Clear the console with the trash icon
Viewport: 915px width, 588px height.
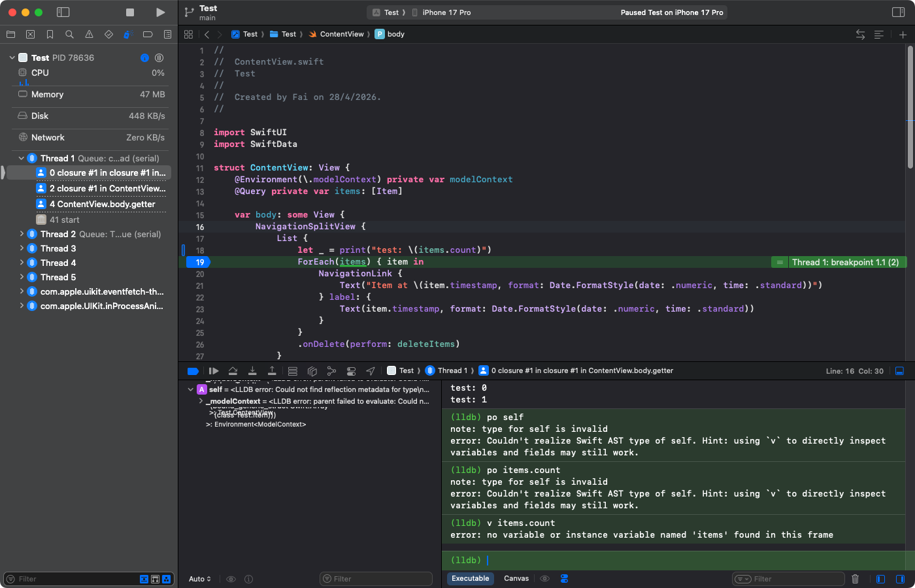[855, 579]
